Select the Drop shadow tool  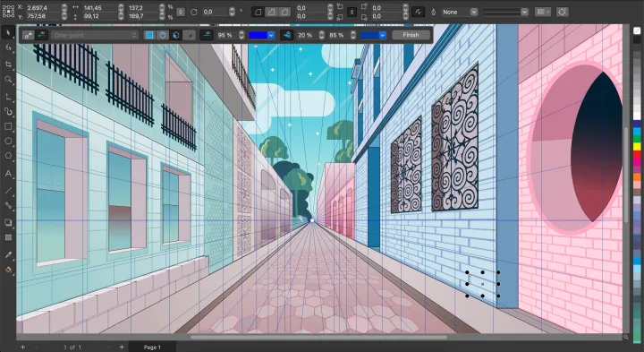pos(8,222)
